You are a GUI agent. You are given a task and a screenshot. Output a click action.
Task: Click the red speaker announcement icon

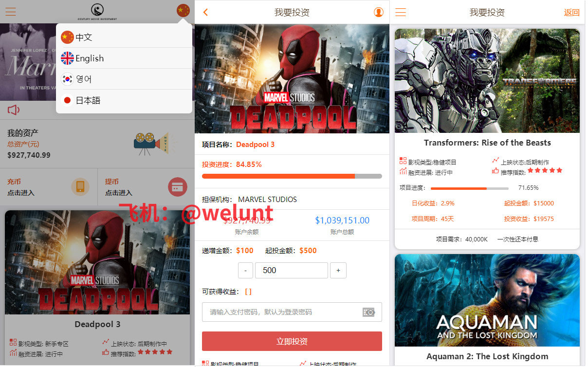pos(14,110)
